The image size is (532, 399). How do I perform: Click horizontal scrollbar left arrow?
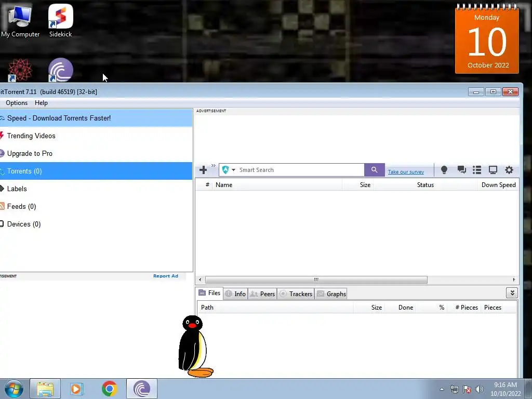click(200, 280)
